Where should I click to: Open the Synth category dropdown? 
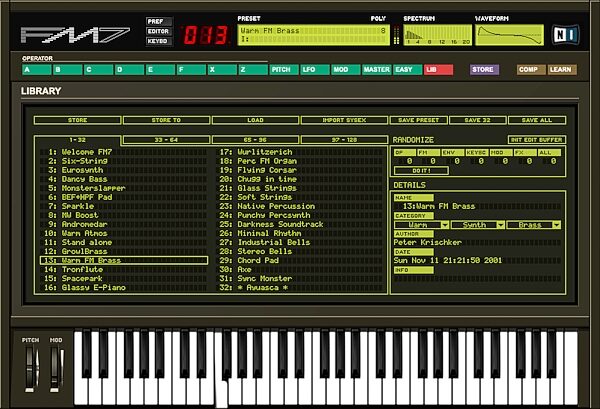(478, 225)
